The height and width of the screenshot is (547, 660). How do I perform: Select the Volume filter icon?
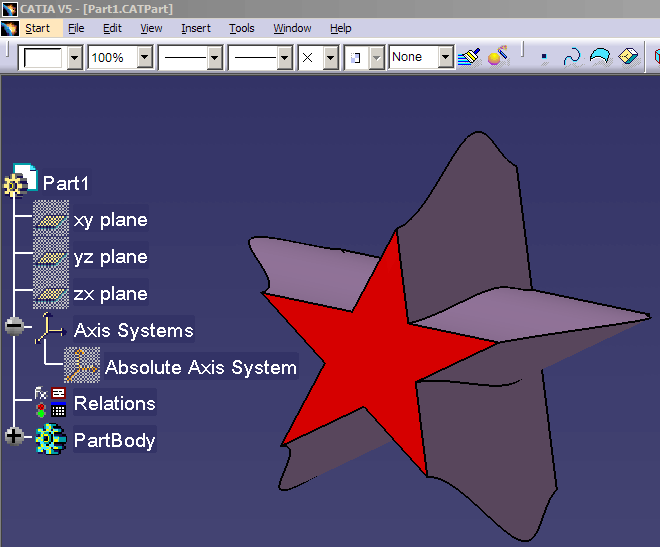coord(628,56)
